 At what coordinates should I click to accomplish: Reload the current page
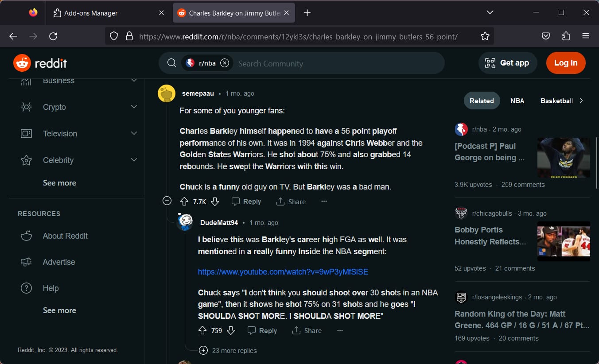(53, 36)
